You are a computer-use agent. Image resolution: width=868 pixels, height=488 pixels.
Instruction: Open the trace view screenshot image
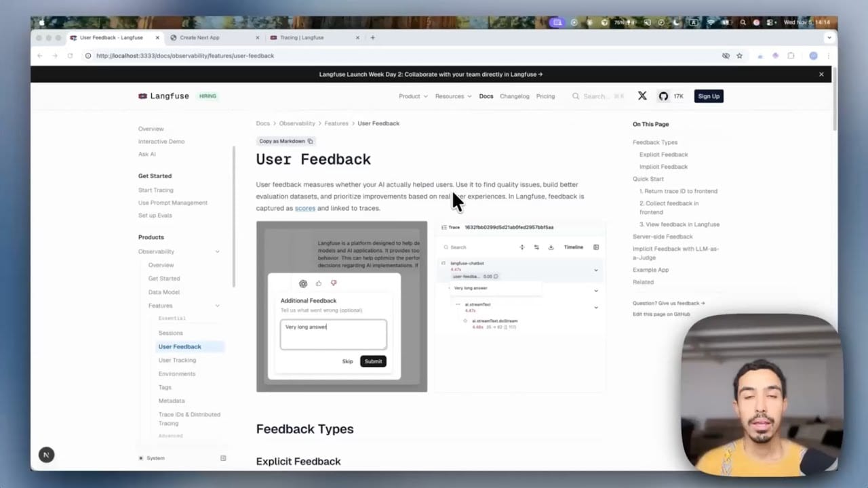(x=519, y=306)
